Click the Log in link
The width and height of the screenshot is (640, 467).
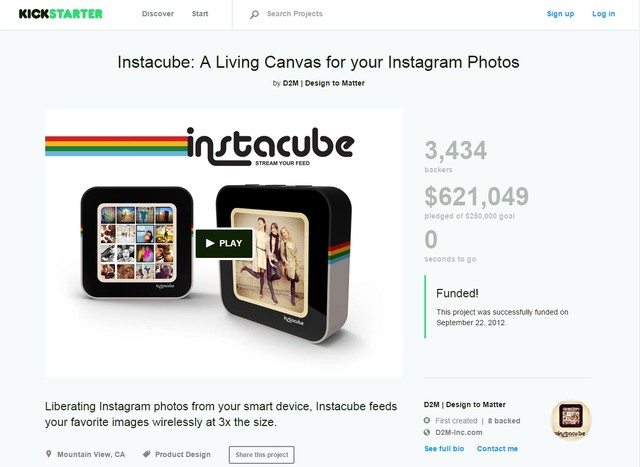pos(603,14)
